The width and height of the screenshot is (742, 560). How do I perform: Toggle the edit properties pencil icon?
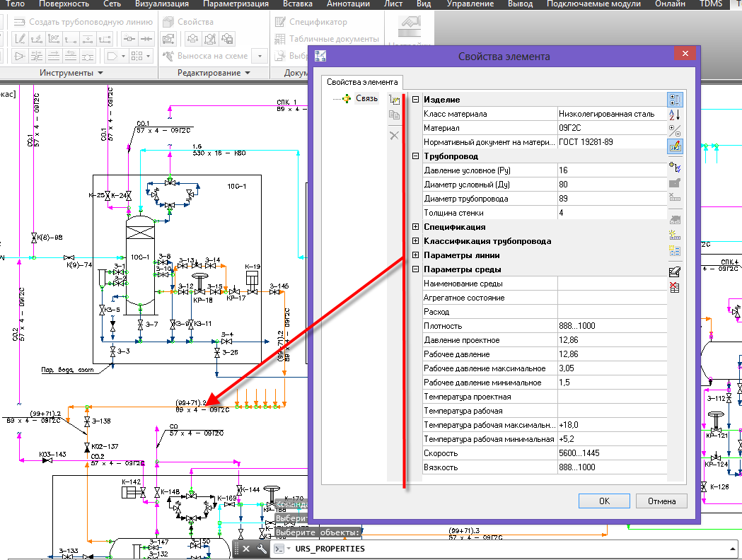[675, 146]
